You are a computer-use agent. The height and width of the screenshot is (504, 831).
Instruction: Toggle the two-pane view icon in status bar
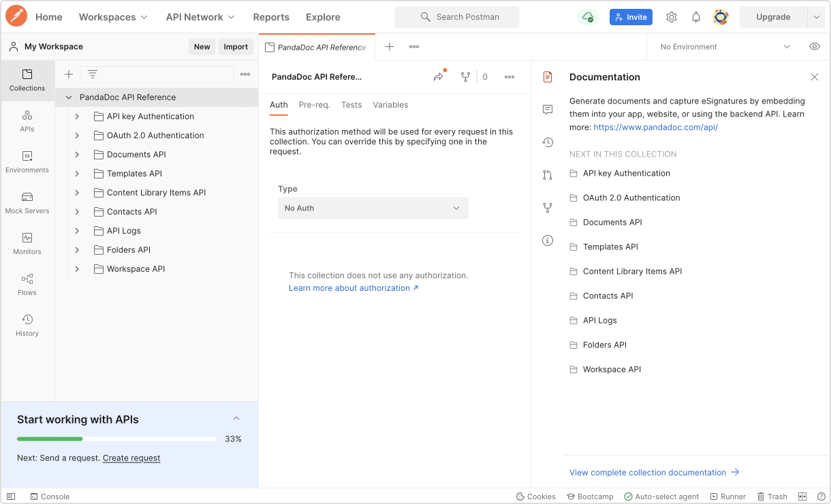[802, 497]
